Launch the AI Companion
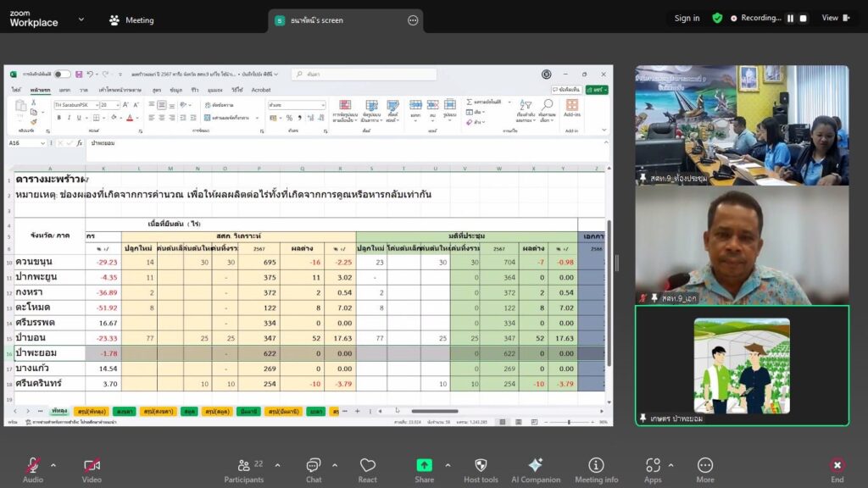Screen dimensions: 868x488 [x=535, y=466]
